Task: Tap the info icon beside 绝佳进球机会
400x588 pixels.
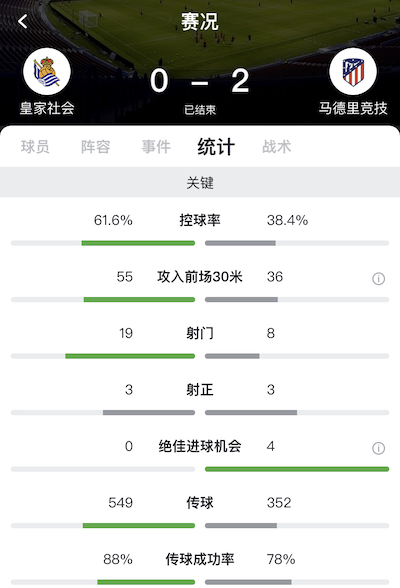Action: pos(378,448)
